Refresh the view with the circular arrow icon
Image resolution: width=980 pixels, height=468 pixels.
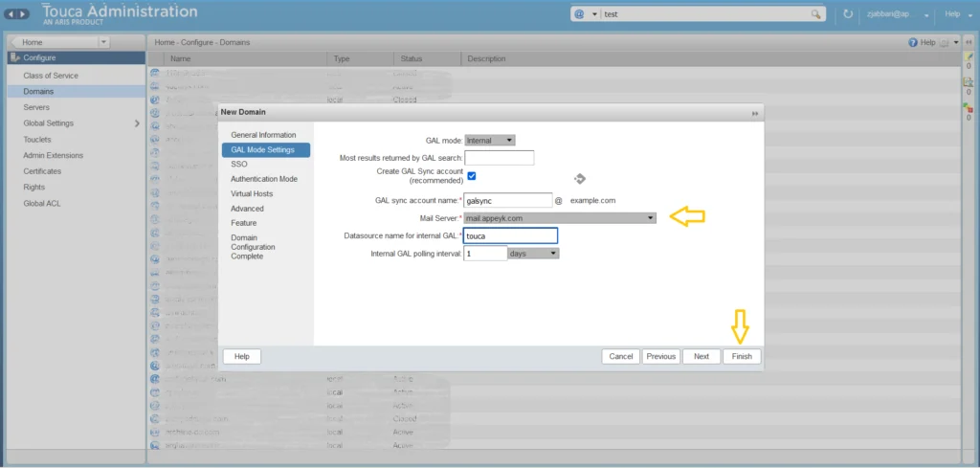tap(848, 13)
